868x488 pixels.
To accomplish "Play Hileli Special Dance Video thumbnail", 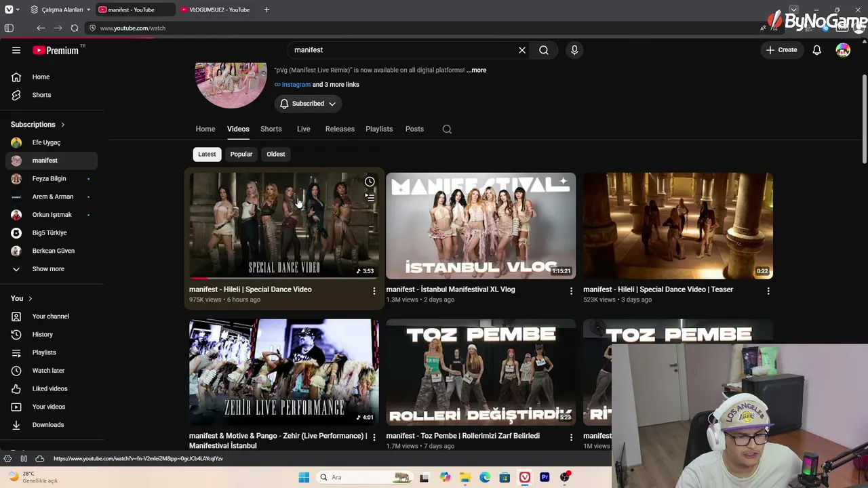I will 284,226.
